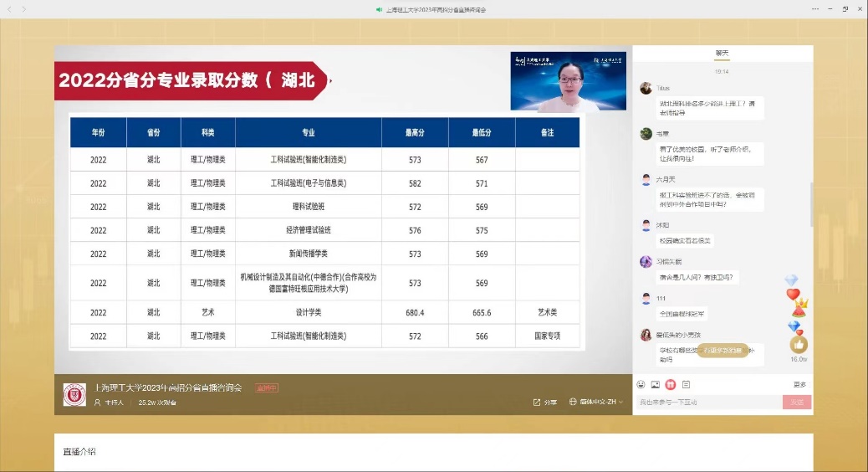
Task: Click the university logo under the video
Action: pyautogui.click(x=75, y=394)
